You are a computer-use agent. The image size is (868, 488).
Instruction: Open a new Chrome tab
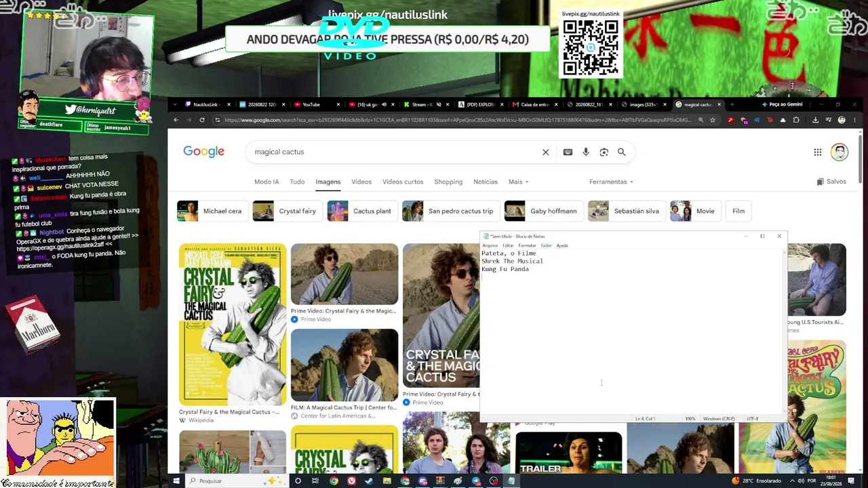pyautogui.click(x=732, y=104)
